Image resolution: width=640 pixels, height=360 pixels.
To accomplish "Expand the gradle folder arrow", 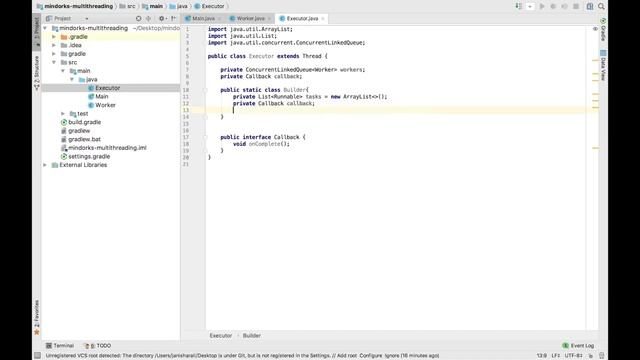I will [x=54, y=54].
